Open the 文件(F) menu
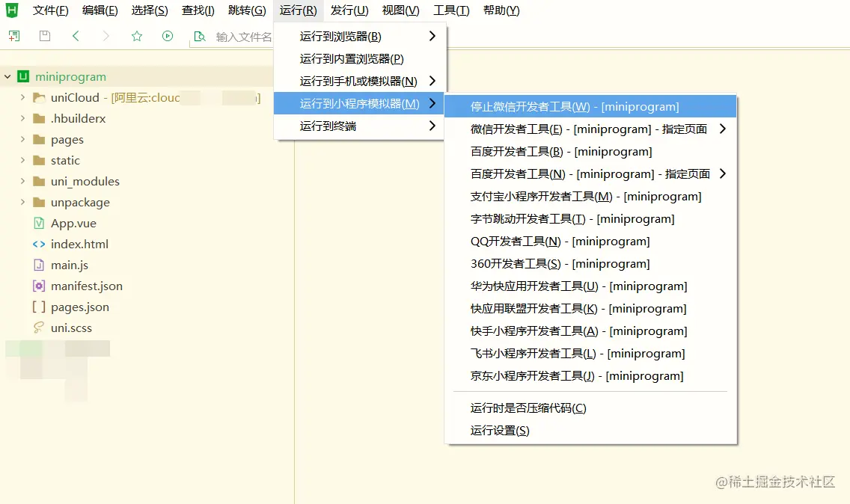The height and width of the screenshot is (504, 850). click(x=50, y=10)
